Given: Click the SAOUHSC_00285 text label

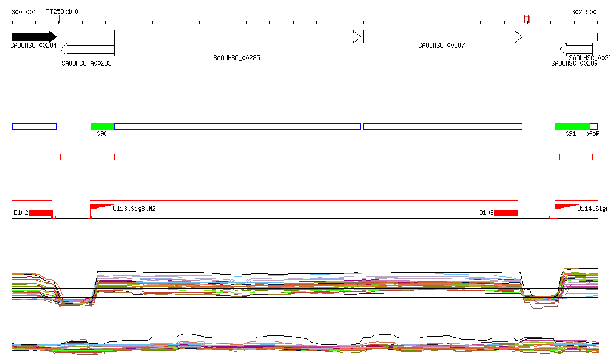Looking at the screenshot, I should point(236,58).
